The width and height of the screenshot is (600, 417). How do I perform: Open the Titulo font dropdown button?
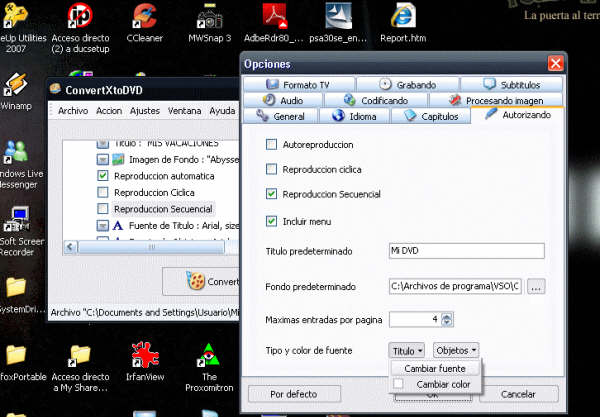(407, 350)
